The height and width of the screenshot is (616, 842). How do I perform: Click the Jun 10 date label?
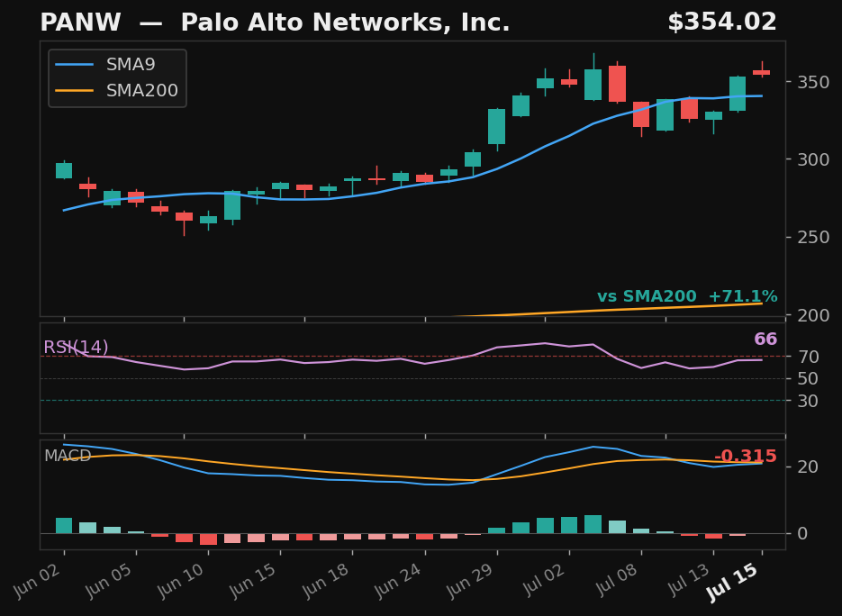pos(181,581)
